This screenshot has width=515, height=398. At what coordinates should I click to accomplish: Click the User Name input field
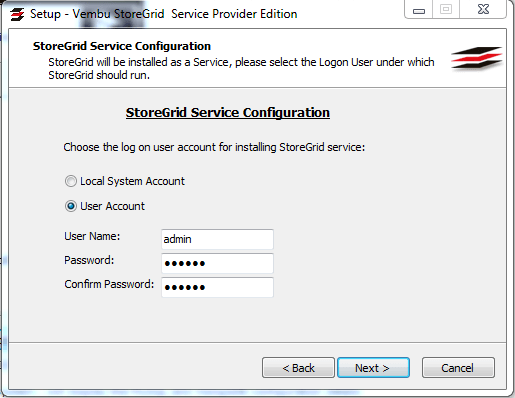(x=217, y=239)
